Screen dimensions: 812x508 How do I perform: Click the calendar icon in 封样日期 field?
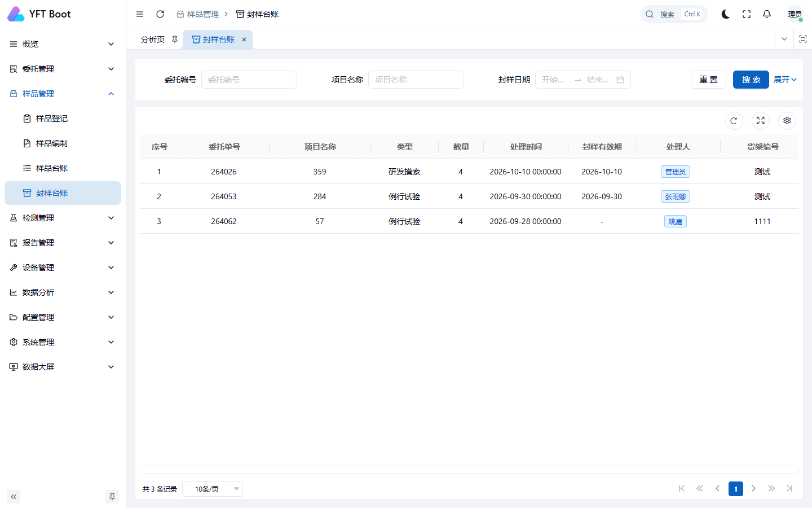pos(620,80)
